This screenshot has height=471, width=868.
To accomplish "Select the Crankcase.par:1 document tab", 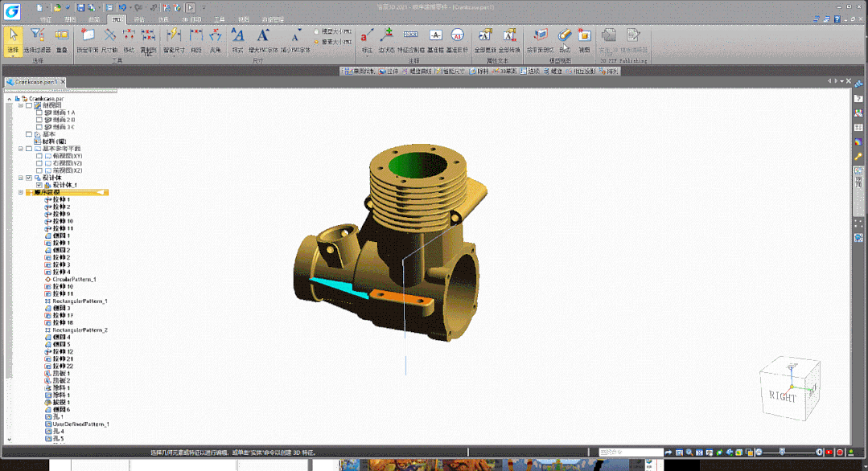I will [x=36, y=82].
